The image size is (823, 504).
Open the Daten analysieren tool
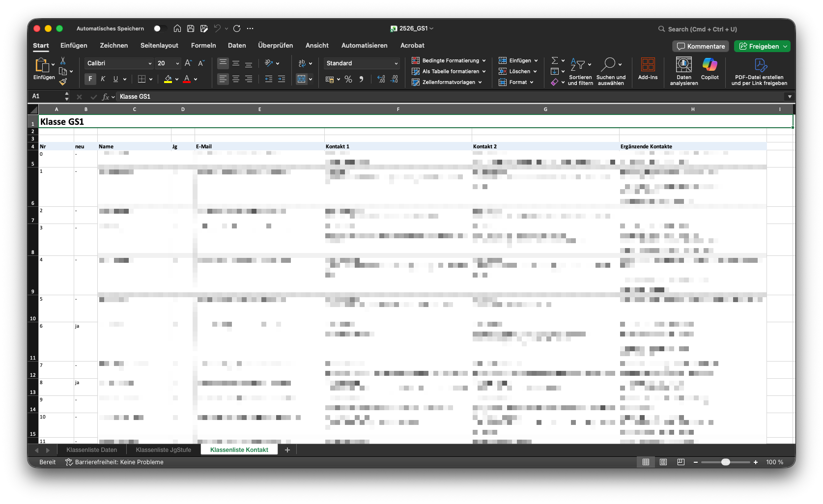(x=683, y=65)
